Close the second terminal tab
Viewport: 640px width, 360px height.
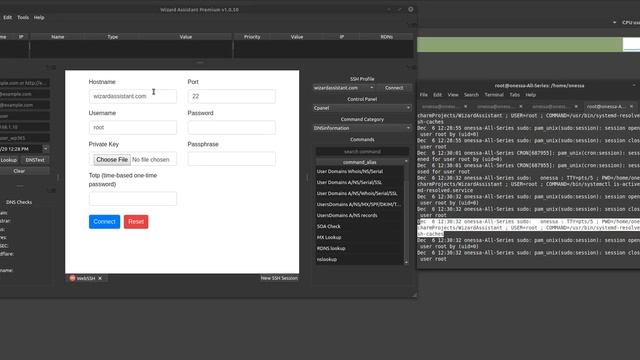tap(521, 107)
